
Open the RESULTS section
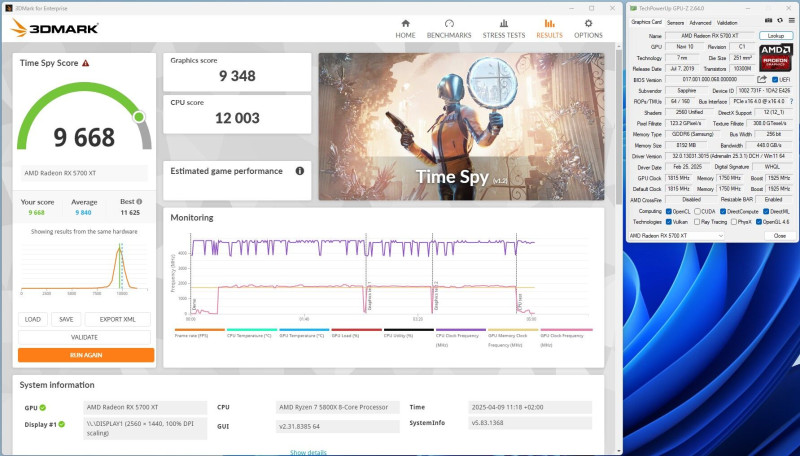click(549, 29)
